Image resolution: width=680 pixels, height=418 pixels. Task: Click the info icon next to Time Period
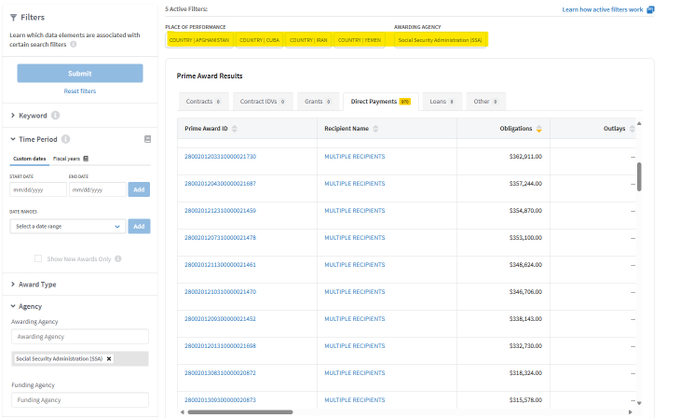coord(66,139)
